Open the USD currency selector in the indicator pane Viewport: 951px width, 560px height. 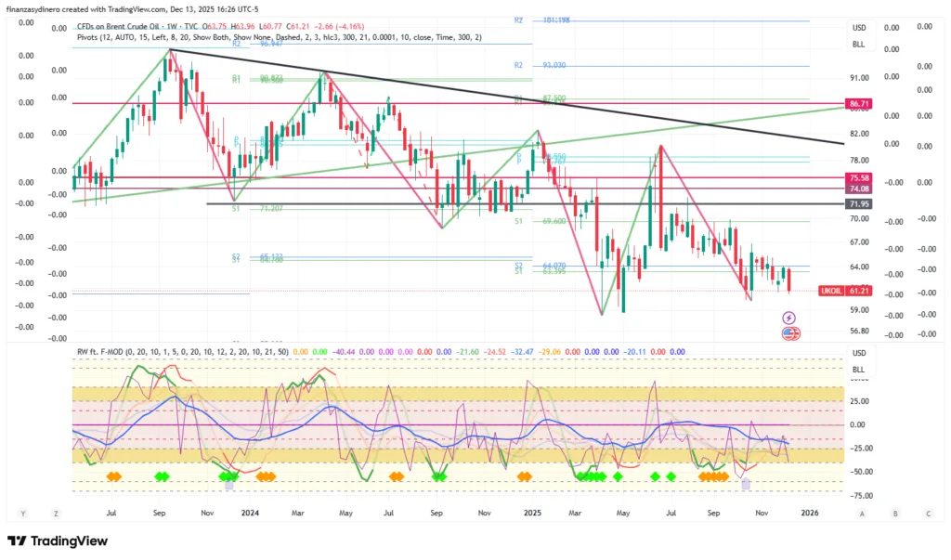click(858, 354)
